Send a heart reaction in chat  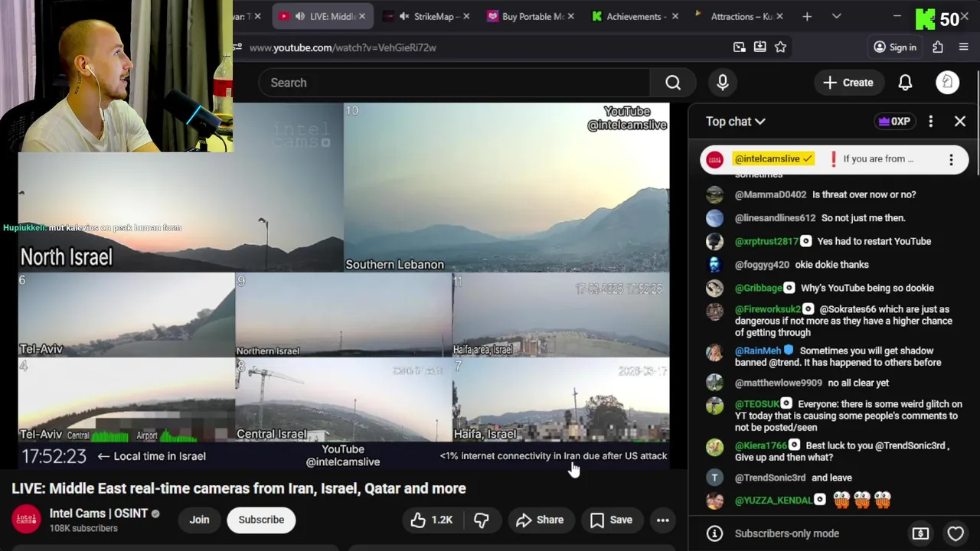pyautogui.click(x=955, y=533)
